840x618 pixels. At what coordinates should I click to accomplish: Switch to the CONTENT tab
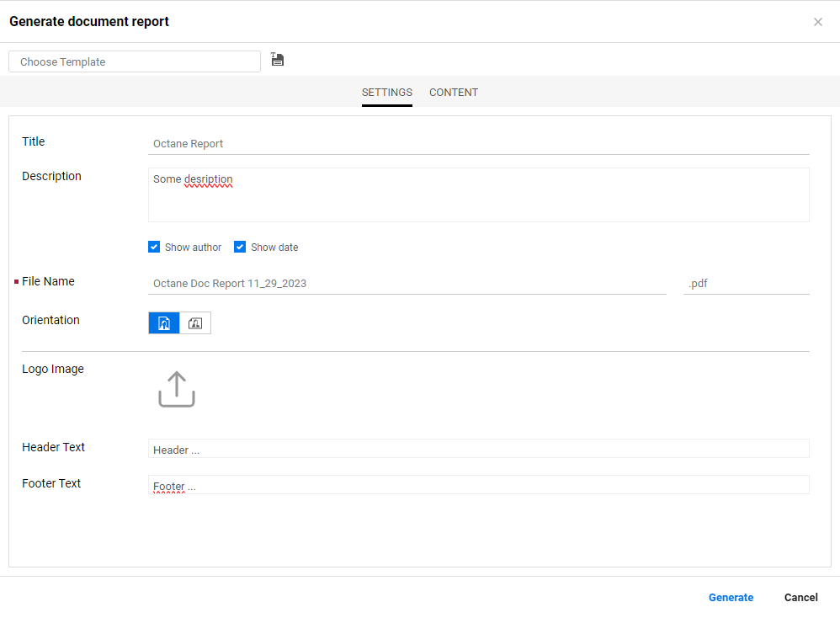(x=454, y=93)
